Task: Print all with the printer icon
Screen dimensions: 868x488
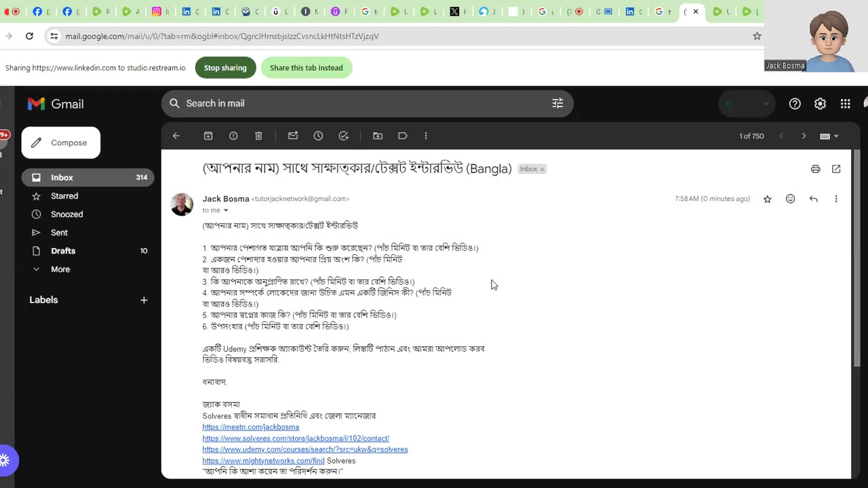Action: tap(815, 169)
